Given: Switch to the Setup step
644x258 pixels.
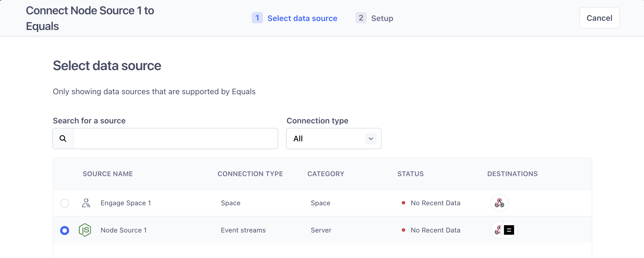Looking at the screenshot, I should (382, 18).
